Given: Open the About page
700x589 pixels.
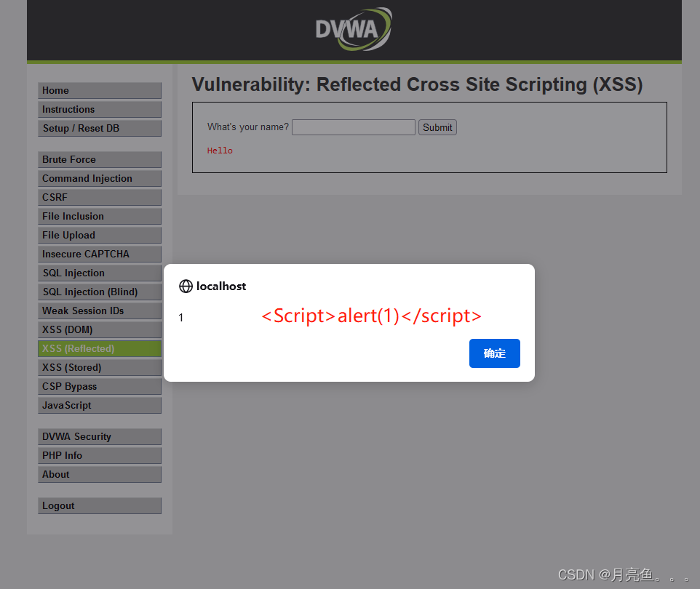Looking at the screenshot, I should [x=100, y=474].
